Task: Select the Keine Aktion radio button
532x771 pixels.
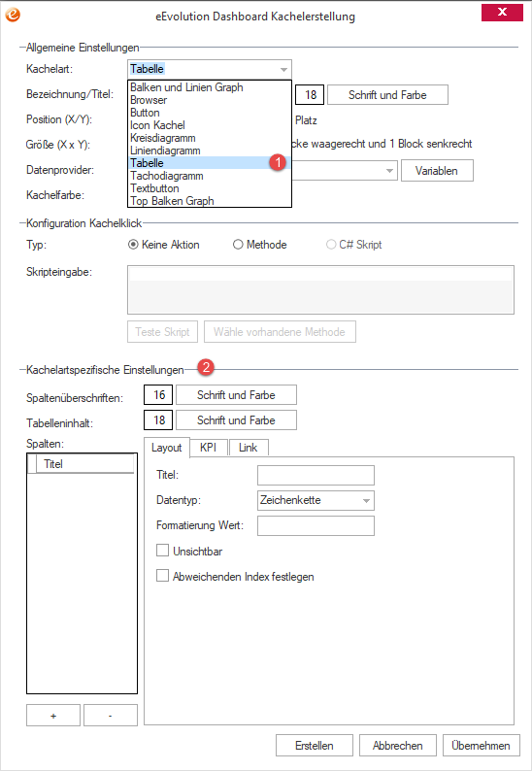Action: pyautogui.click(x=133, y=245)
